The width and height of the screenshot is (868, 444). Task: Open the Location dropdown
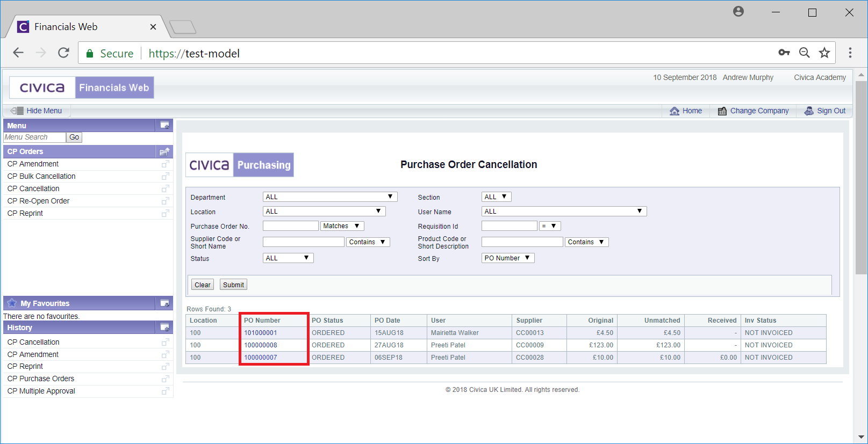point(324,212)
